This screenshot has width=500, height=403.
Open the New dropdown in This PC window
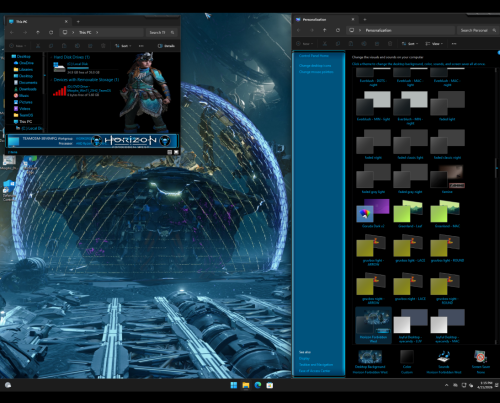coord(18,46)
